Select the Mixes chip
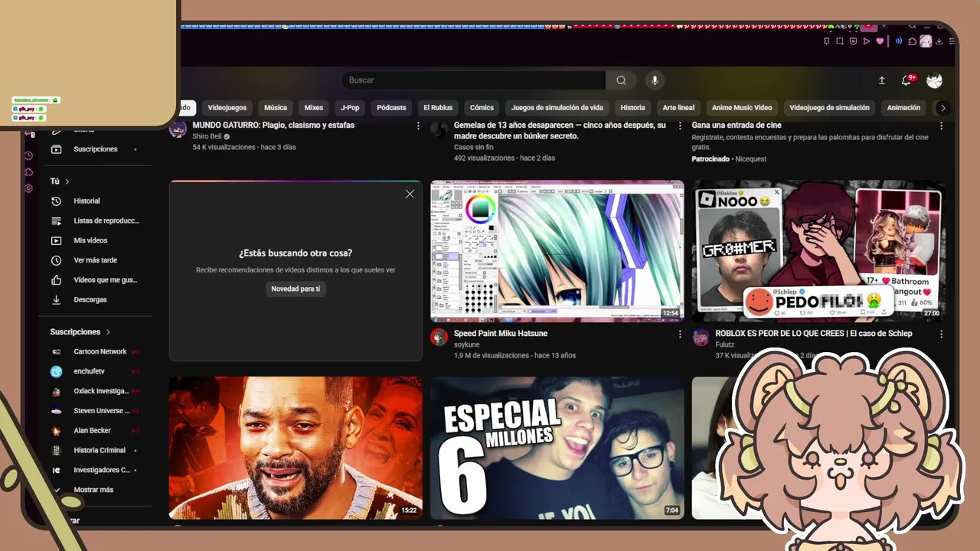This screenshot has height=551, width=980. [314, 108]
